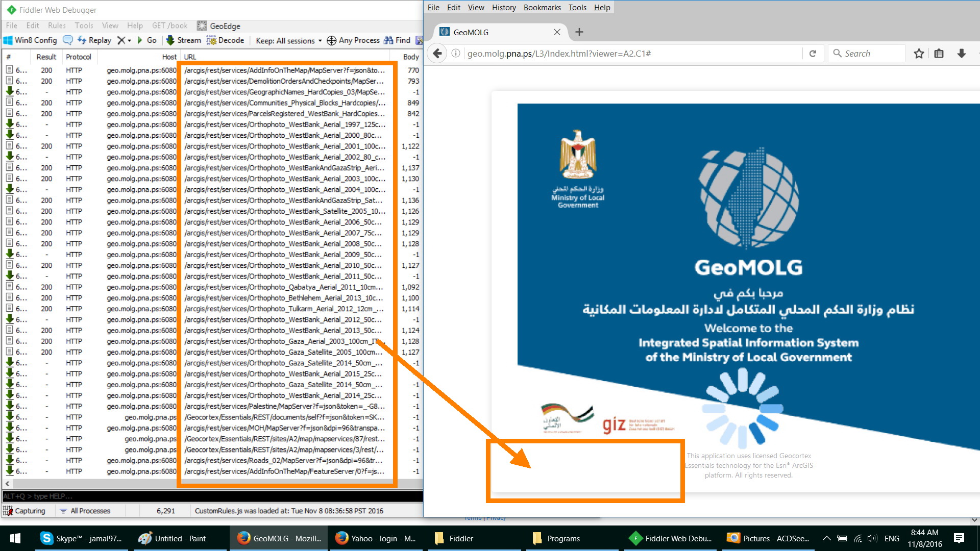Open Firefox File menu

point(433,8)
